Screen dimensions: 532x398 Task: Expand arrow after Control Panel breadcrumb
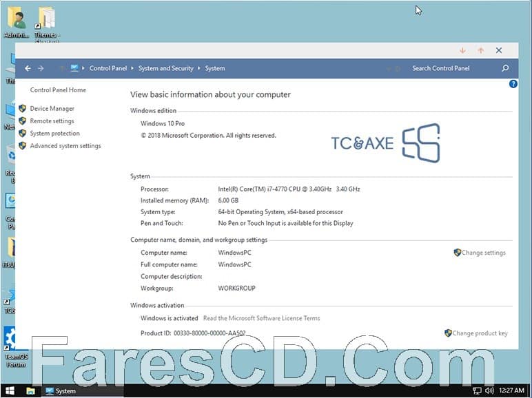[132, 68]
